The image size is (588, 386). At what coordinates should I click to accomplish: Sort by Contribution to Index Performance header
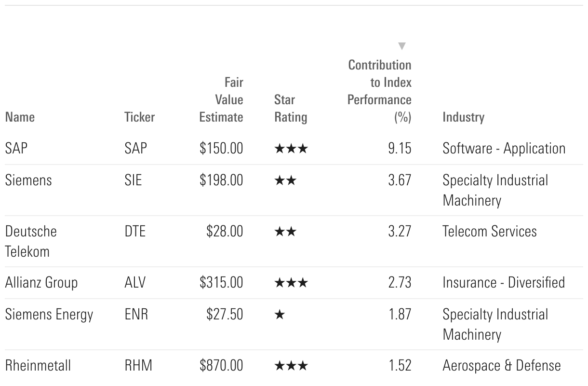click(380, 91)
